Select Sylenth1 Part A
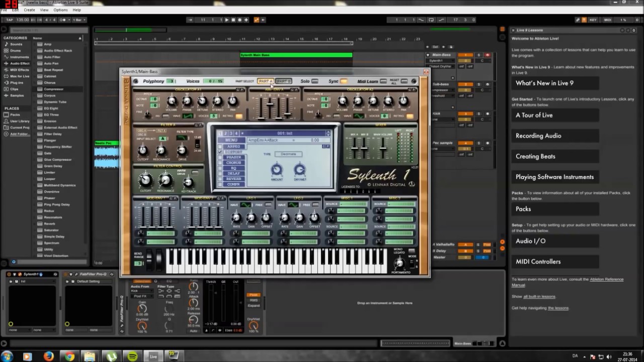Screen dimensions: 644x362 point(265,81)
